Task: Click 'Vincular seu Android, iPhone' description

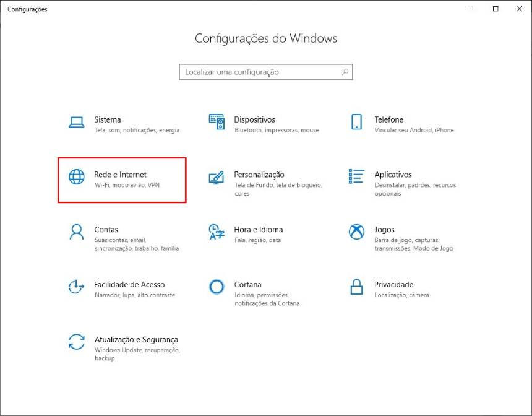Action: pos(414,130)
